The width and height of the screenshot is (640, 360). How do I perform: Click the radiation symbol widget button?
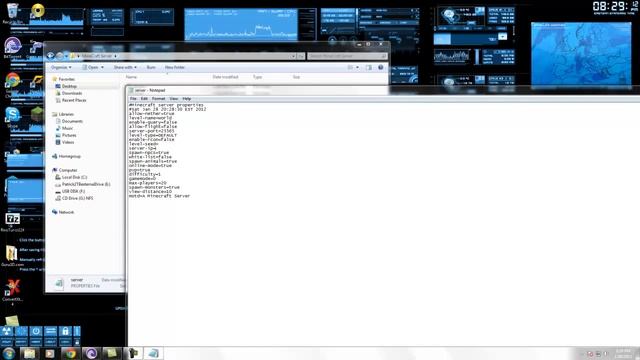(x=7, y=331)
